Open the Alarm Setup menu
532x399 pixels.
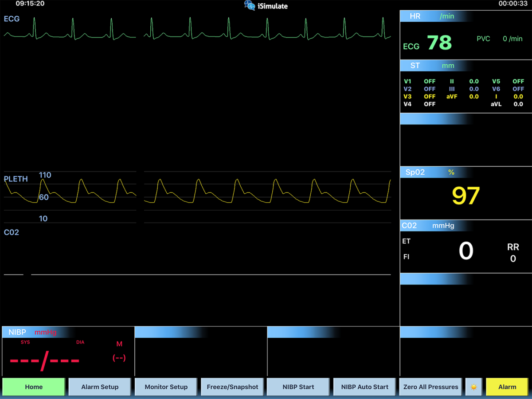pos(99,387)
